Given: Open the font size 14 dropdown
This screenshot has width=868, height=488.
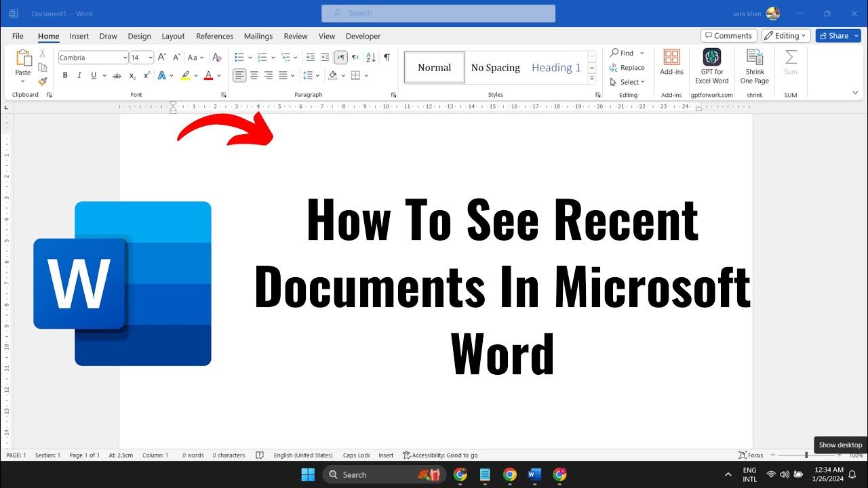Looking at the screenshot, I should point(151,58).
